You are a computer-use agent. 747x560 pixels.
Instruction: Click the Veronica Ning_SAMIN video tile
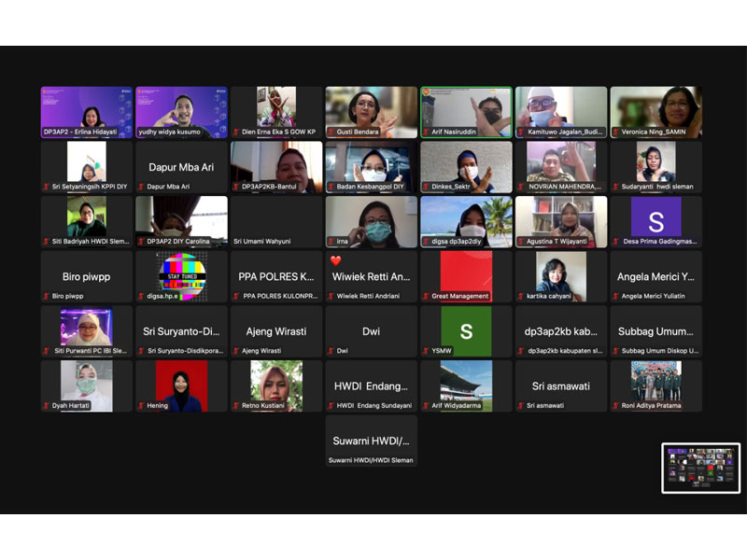655,111
